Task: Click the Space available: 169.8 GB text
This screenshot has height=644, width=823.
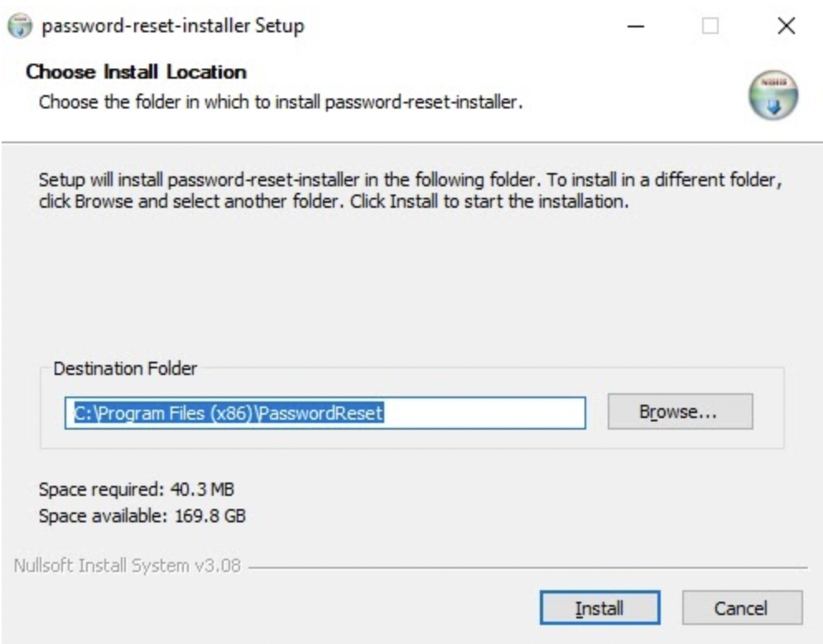Action: (142, 516)
